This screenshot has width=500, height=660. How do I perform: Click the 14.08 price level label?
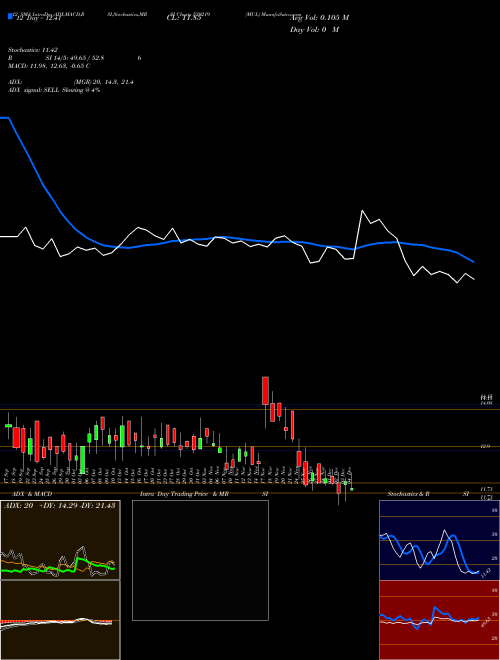(487, 403)
